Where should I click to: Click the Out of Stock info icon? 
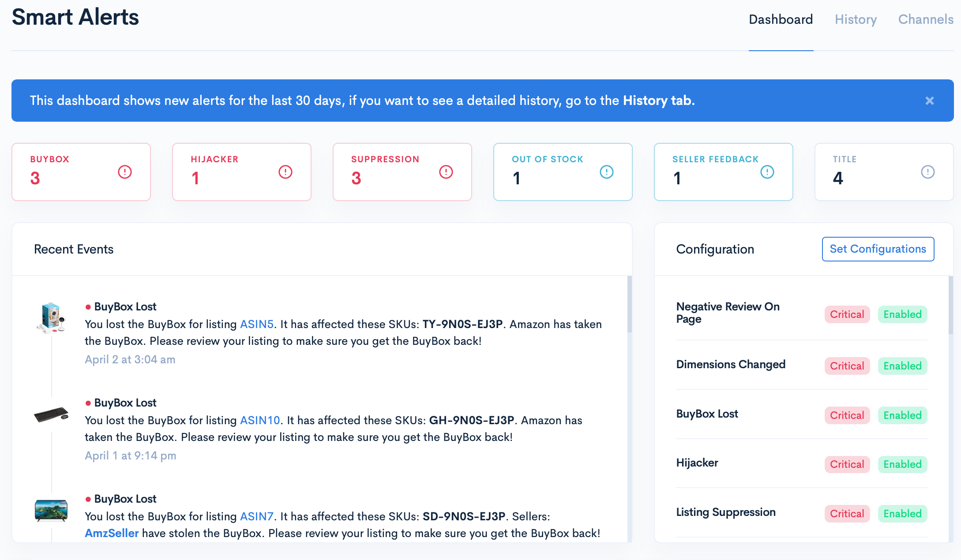point(607,172)
